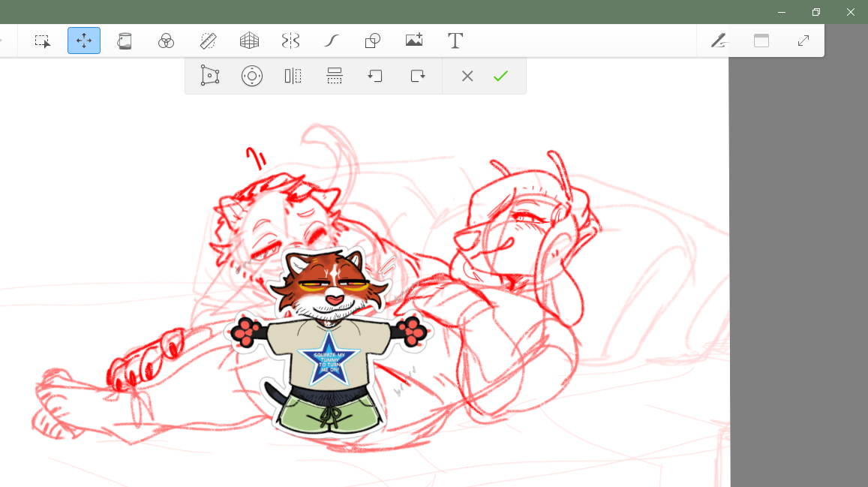The image size is (868, 487).
Task: Open the Draw Shapes tool
Action: (x=373, y=41)
